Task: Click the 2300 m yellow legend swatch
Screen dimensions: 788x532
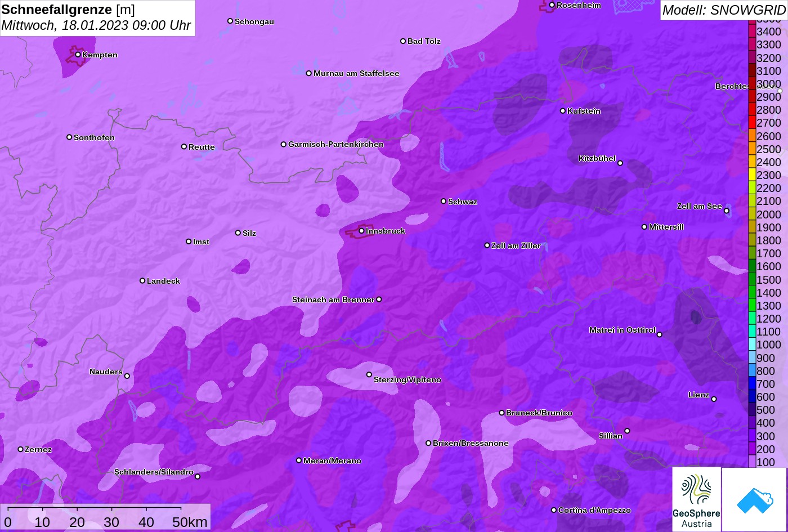Action: coord(752,175)
